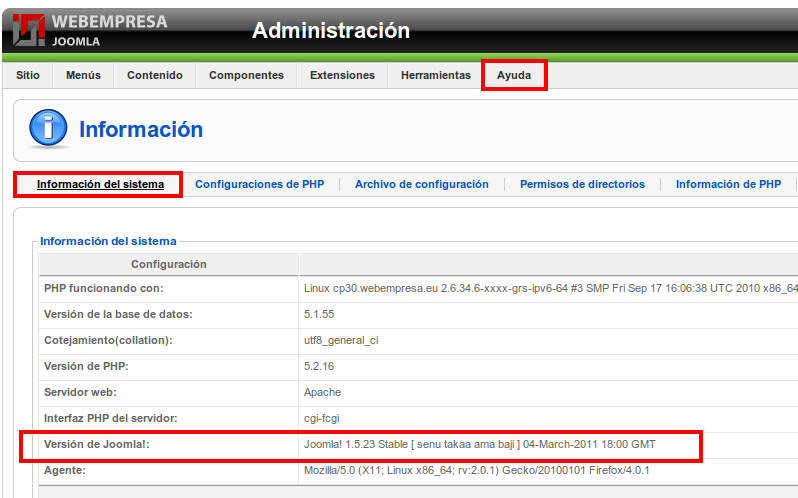Open the Extensiones menu
This screenshot has width=798, height=498.
point(342,75)
